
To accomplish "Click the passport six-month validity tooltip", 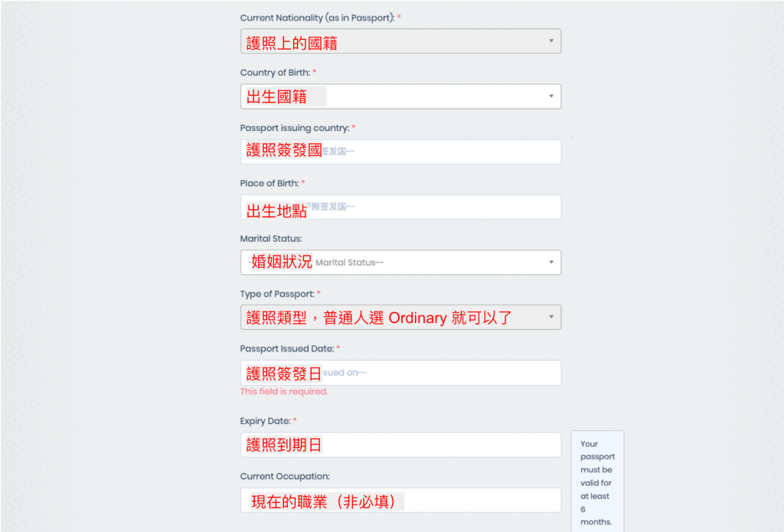I will tap(597, 482).
